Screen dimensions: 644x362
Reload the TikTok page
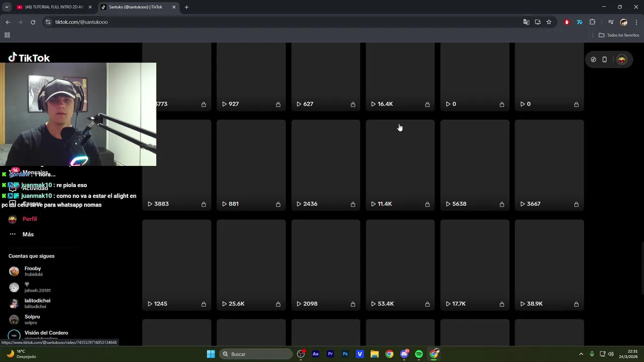33,22
